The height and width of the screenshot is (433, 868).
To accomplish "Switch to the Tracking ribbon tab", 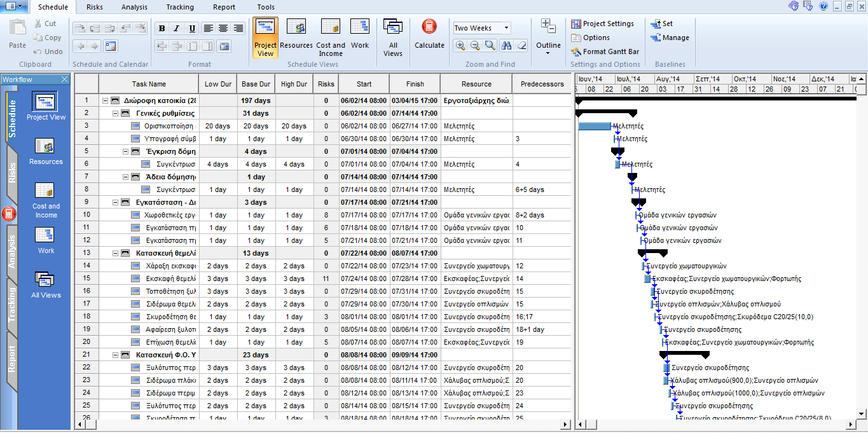I will coord(180,7).
